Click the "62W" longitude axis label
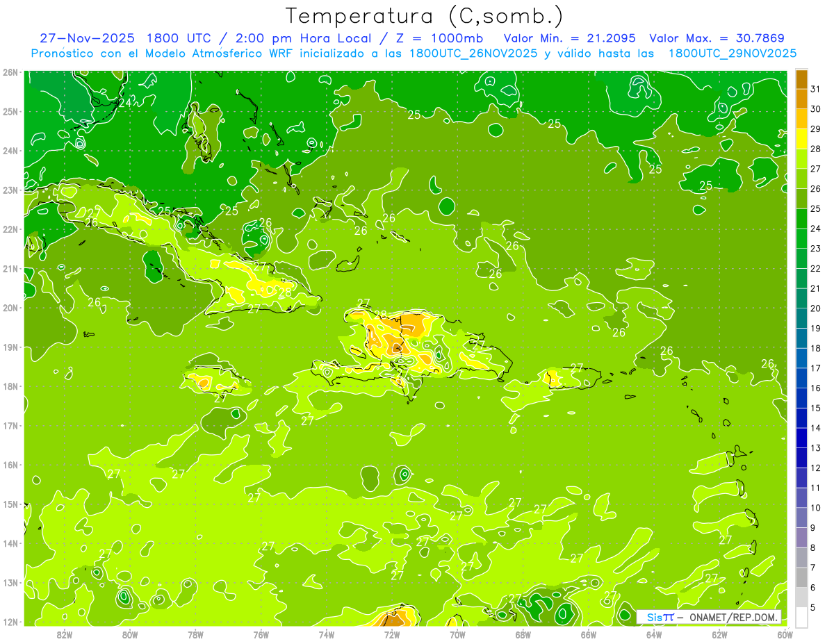The height and width of the screenshot is (644, 834). pos(719,634)
